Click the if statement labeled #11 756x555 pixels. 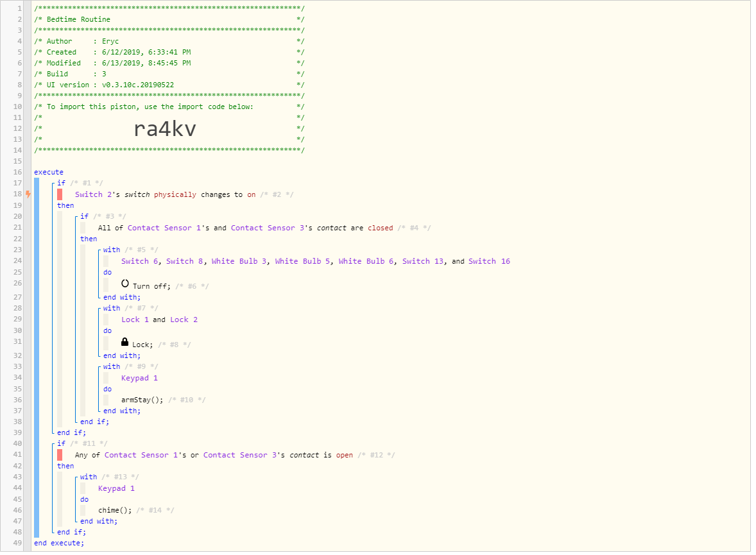pyautogui.click(x=61, y=443)
